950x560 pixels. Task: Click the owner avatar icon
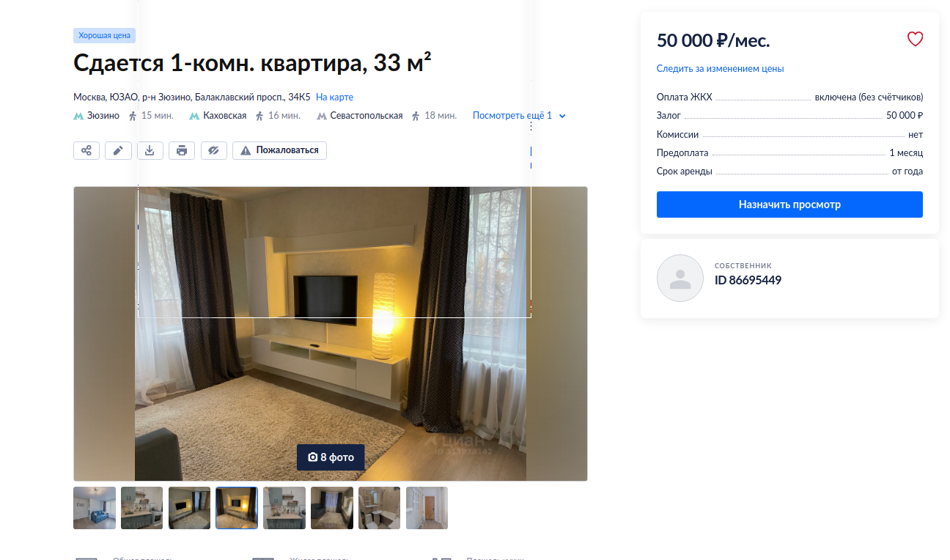pos(680,279)
